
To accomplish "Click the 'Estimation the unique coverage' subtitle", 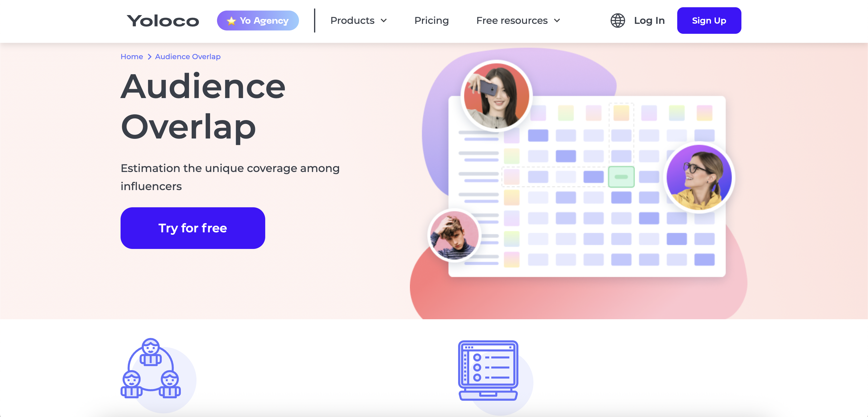I will tap(230, 177).
